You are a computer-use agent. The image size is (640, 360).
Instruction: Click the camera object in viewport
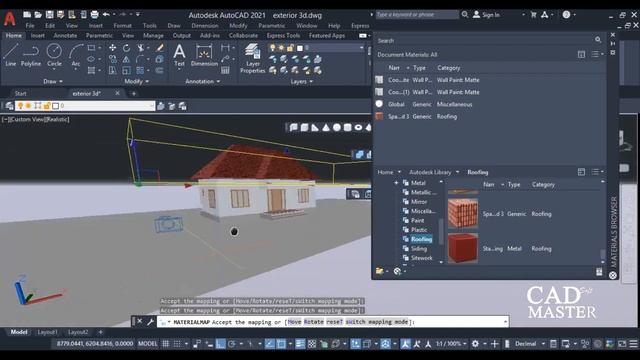tap(168, 224)
